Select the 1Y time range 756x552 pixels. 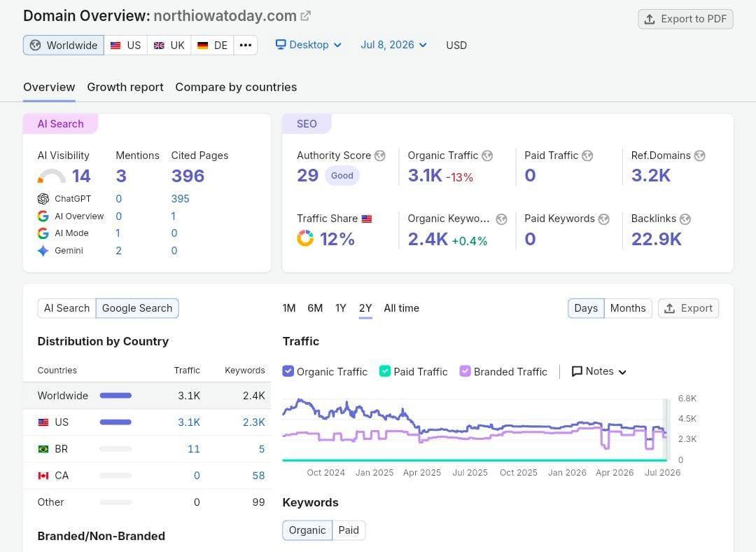pyautogui.click(x=341, y=308)
